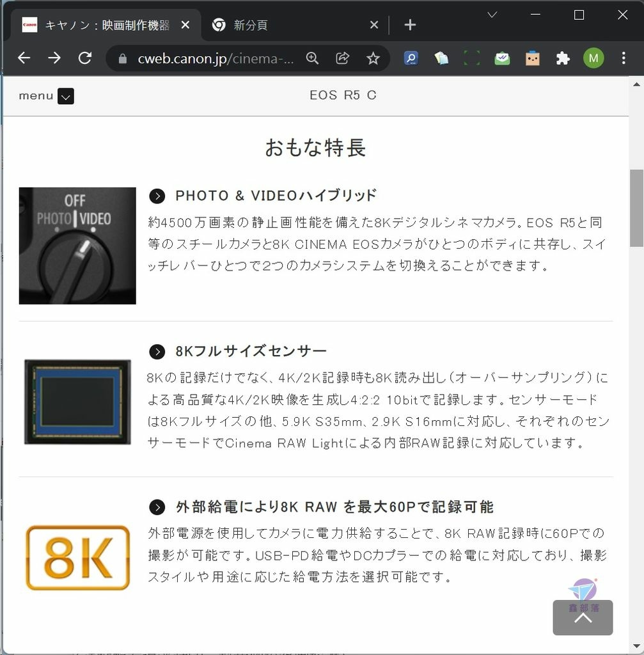
Task: Click arrow icon beside PHOTO & VIDEOハイブリッド
Action: (x=157, y=196)
